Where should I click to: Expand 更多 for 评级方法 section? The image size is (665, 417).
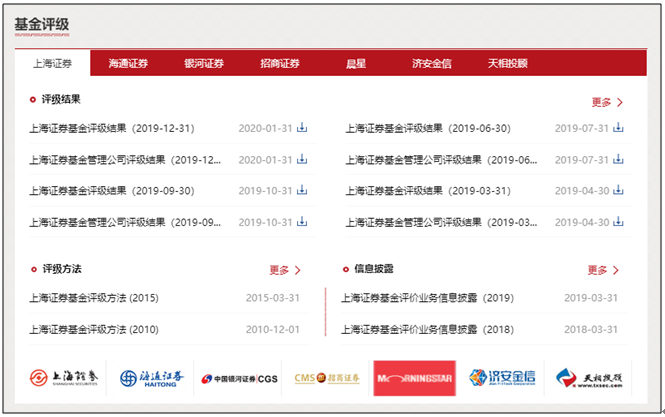285,270
